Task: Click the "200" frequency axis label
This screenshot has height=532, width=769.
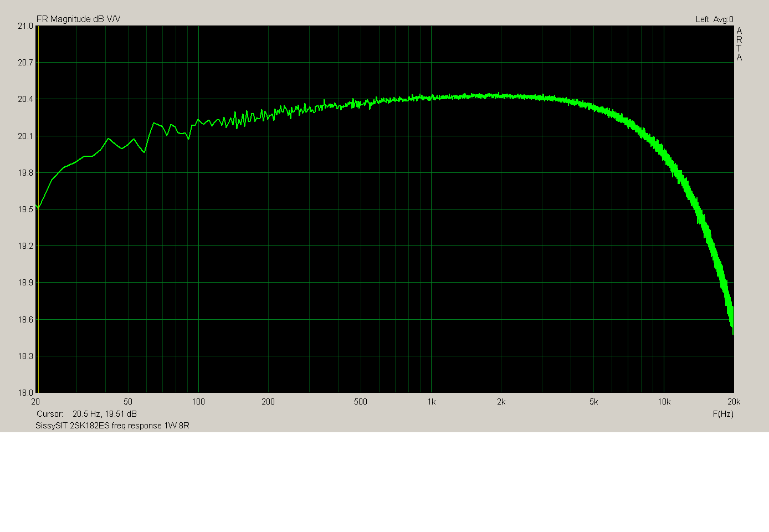Action: pyautogui.click(x=268, y=402)
